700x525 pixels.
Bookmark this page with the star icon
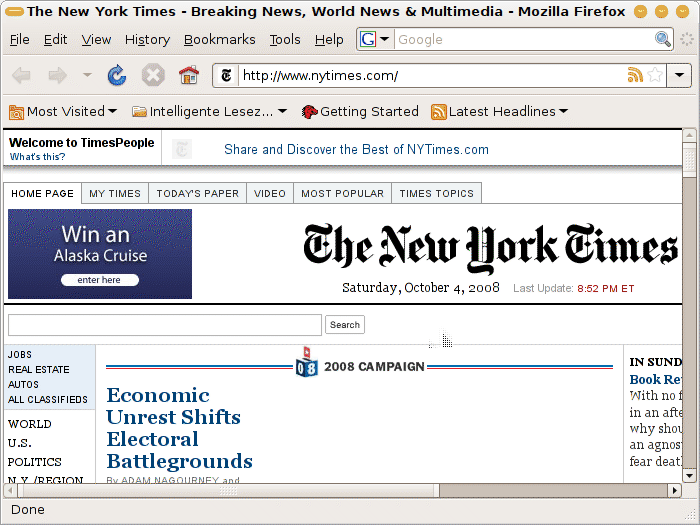coord(655,75)
